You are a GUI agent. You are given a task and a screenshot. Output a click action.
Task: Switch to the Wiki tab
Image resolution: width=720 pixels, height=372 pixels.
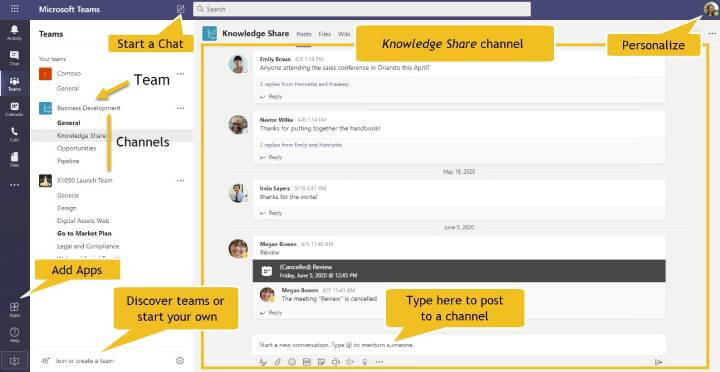[344, 34]
